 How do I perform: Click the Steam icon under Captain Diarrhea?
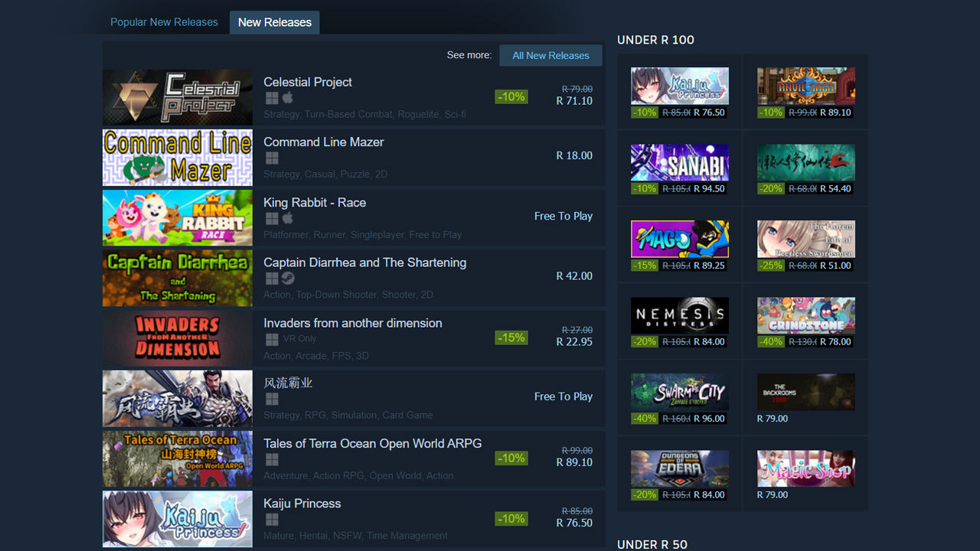tap(288, 279)
